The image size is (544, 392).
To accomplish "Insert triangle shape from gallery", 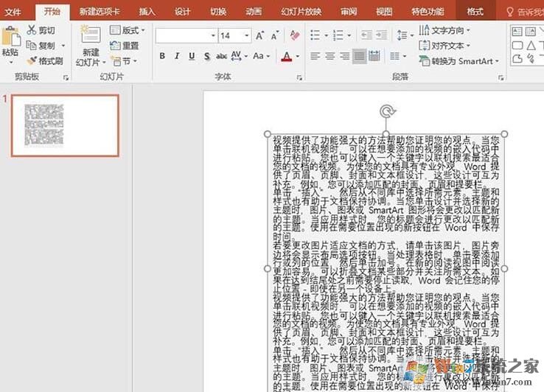I will click(x=531, y=45).
